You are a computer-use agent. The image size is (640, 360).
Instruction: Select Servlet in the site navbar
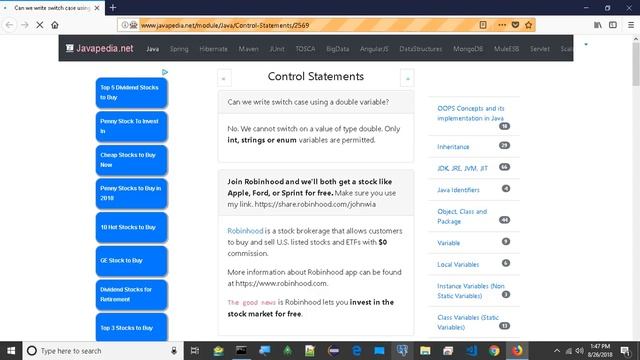(x=540, y=49)
